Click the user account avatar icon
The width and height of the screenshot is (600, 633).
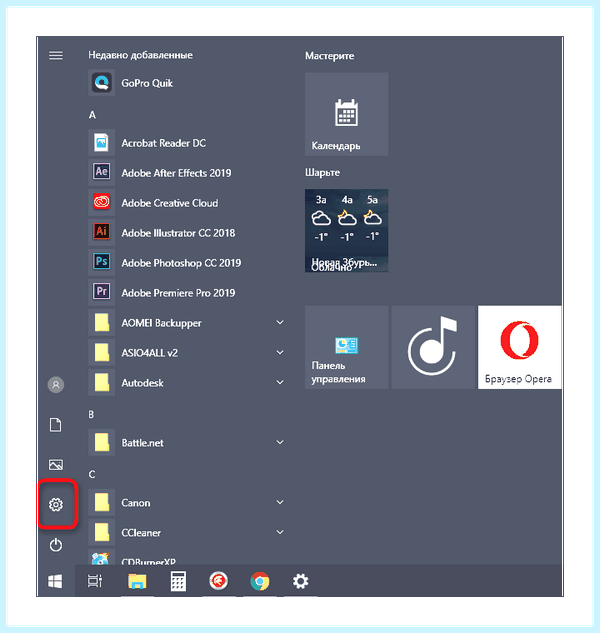[x=56, y=385]
